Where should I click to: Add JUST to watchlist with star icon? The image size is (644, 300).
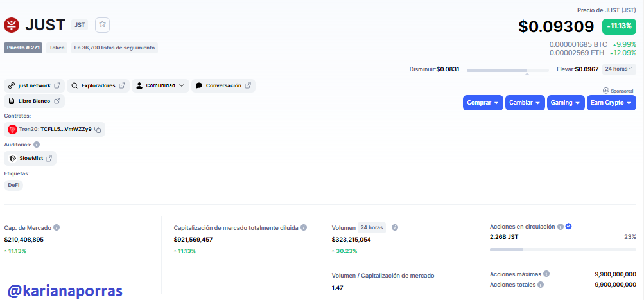[x=102, y=24]
